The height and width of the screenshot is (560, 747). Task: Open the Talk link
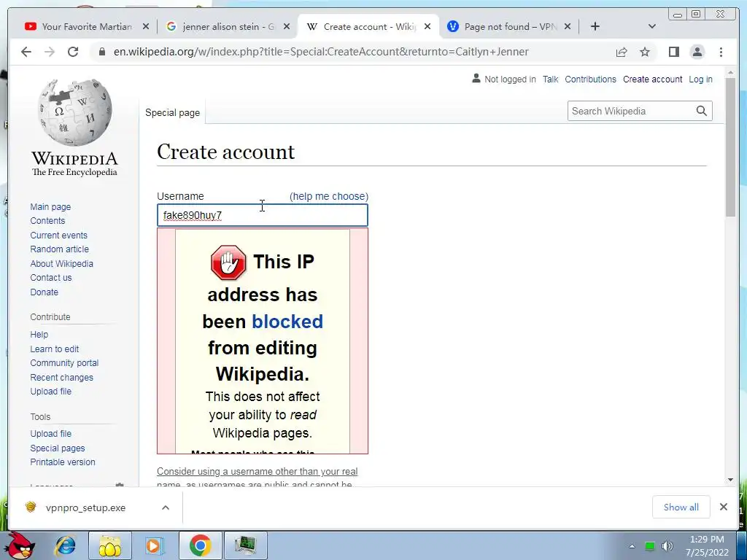point(550,79)
